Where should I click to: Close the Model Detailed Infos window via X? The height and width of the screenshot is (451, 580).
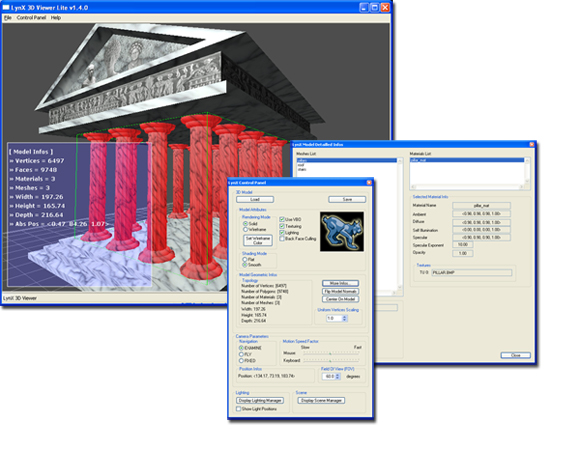click(x=532, y=144)
